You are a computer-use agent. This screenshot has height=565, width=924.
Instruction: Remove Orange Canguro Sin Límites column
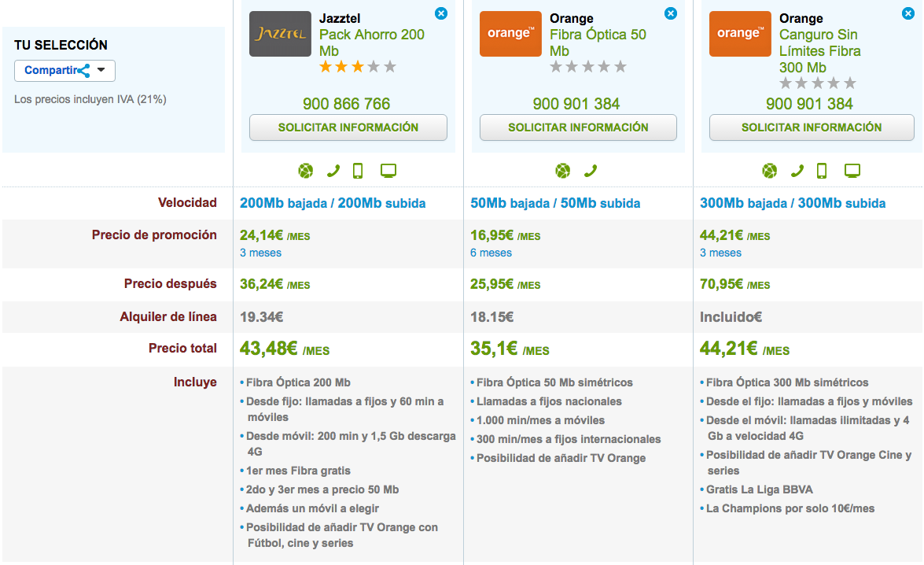908,13
